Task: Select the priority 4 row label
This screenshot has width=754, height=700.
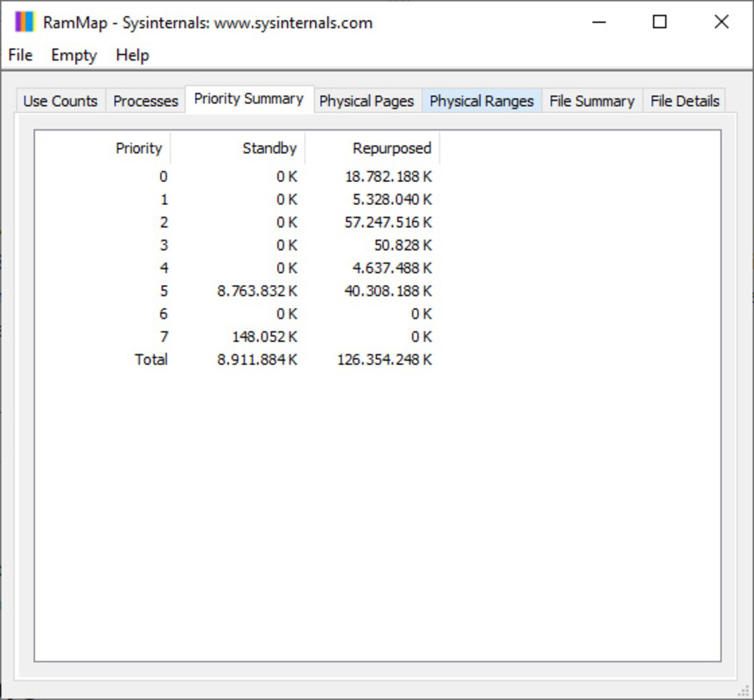Action: pyautogui.click(x=164, y=268)
